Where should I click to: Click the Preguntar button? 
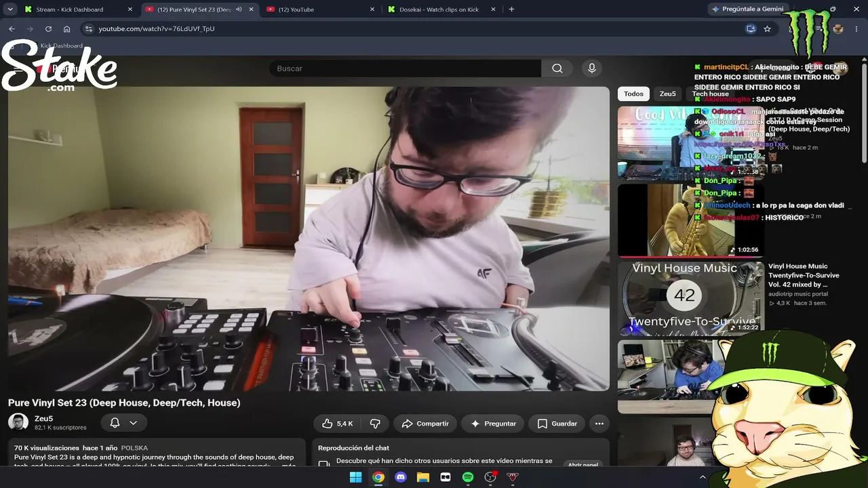pos(493,424)
